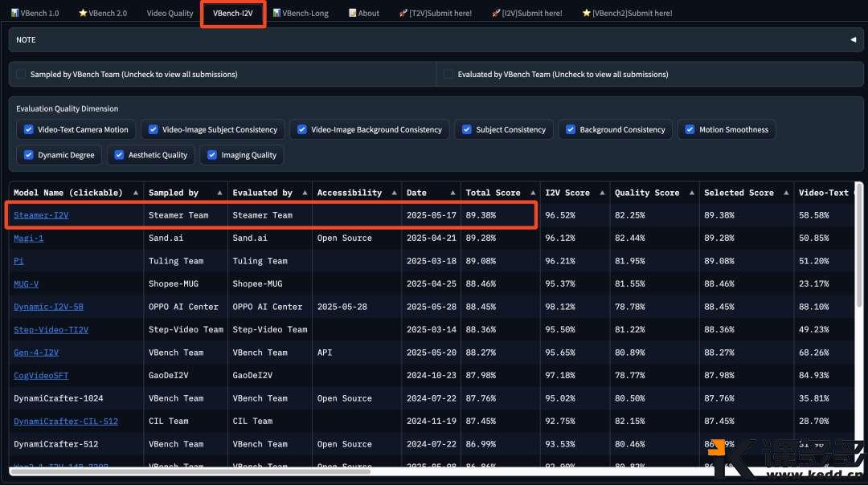Sort by Selected Score column arrow
868x485 pixels.
[786, 193]
